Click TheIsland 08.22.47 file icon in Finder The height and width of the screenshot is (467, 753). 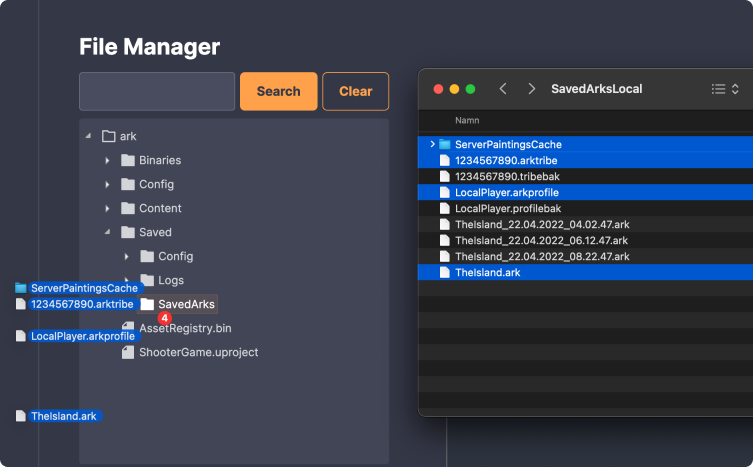click(x=445, y=257)
